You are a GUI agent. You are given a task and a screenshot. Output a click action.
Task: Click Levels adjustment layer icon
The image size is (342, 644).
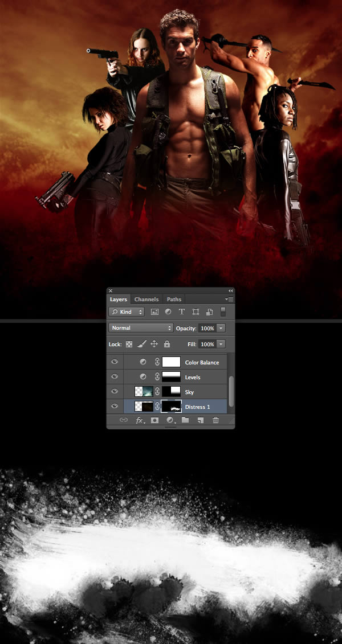[x=142, y=376]
